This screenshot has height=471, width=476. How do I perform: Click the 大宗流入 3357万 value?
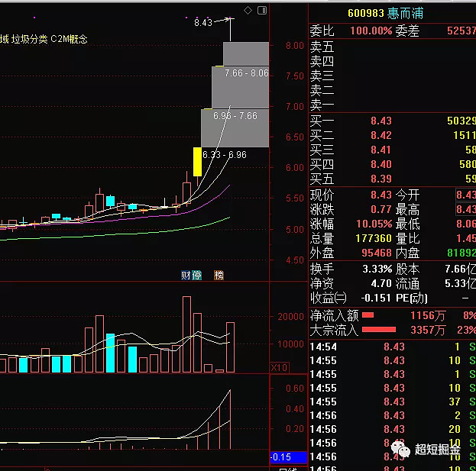428,330
